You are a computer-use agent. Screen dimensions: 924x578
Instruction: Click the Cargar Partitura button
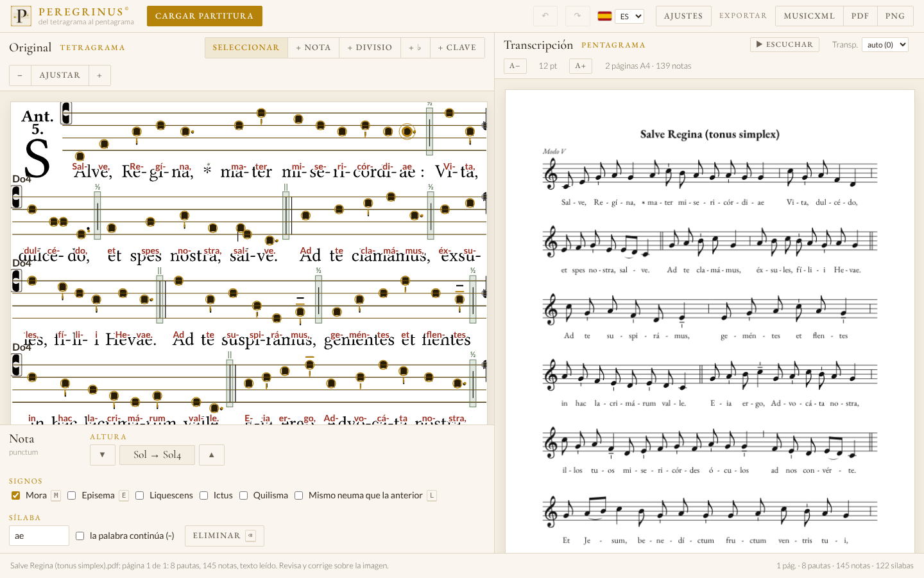click(205, 16)
